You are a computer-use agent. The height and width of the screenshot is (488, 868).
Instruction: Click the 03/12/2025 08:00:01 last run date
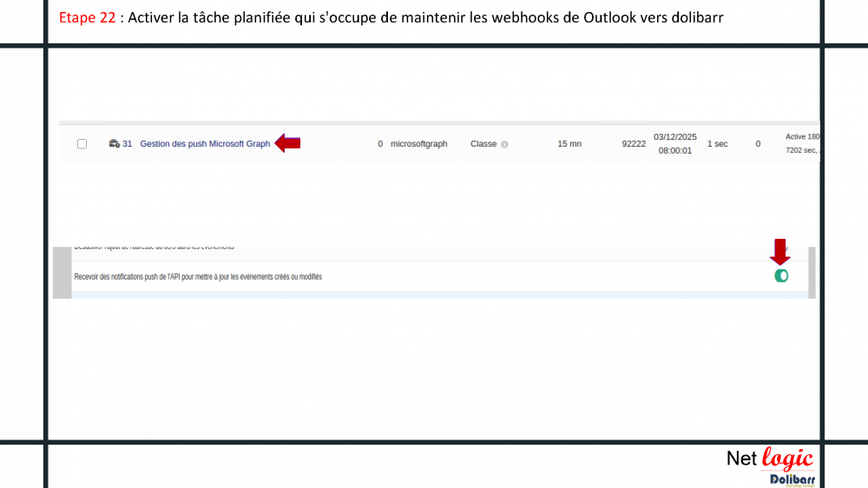674,143
